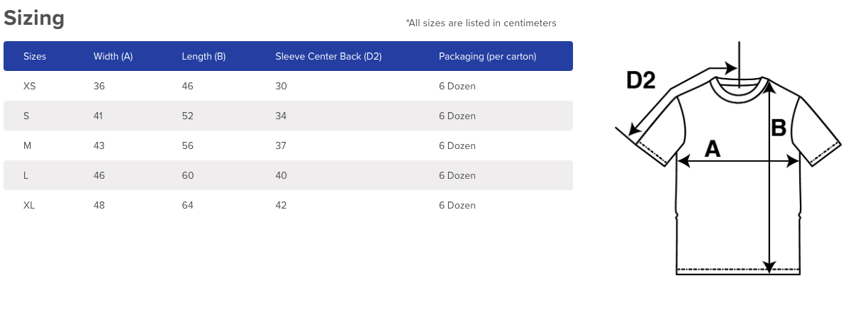Viewport: 868px width, 315px height.
Task: Click the width value 43 for M
Action: click(99, 145)
